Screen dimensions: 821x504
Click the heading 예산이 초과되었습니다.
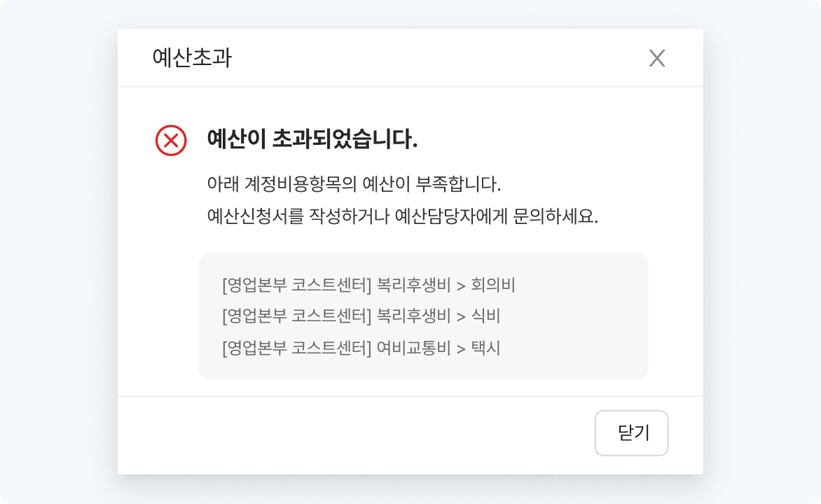312,140
